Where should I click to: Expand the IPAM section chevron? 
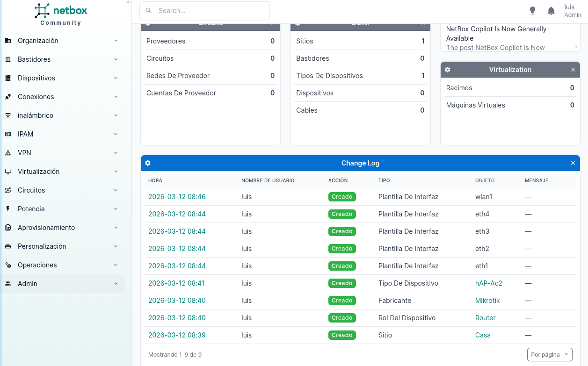(x=116, y=134)
